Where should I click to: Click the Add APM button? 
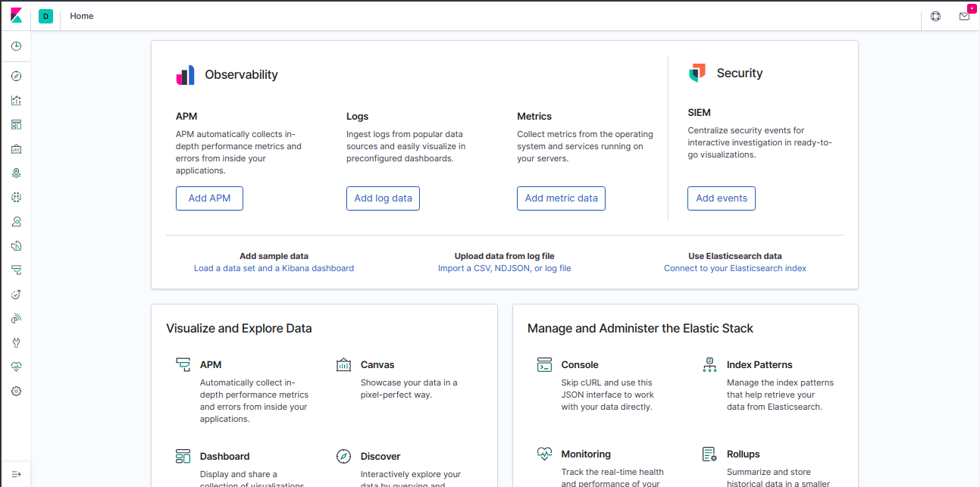pos(209,198)
